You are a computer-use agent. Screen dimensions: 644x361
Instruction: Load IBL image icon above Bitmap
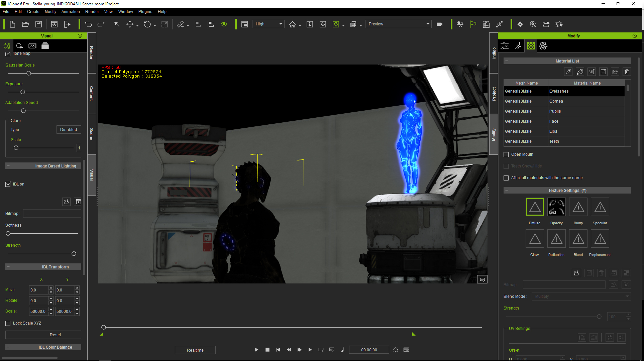pyautogui.click(x=66, y=202)
